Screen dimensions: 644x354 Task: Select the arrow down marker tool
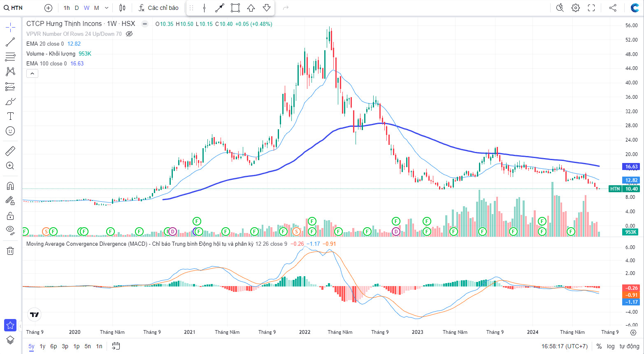pyautogui.click(x=267, y=8)
